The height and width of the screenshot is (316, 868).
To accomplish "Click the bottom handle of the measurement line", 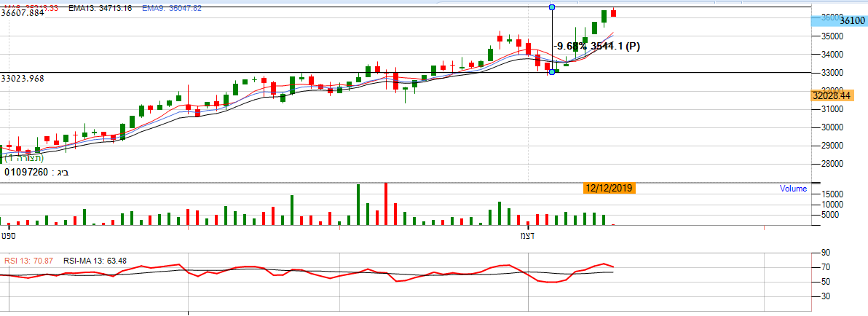I will point(552,72).
